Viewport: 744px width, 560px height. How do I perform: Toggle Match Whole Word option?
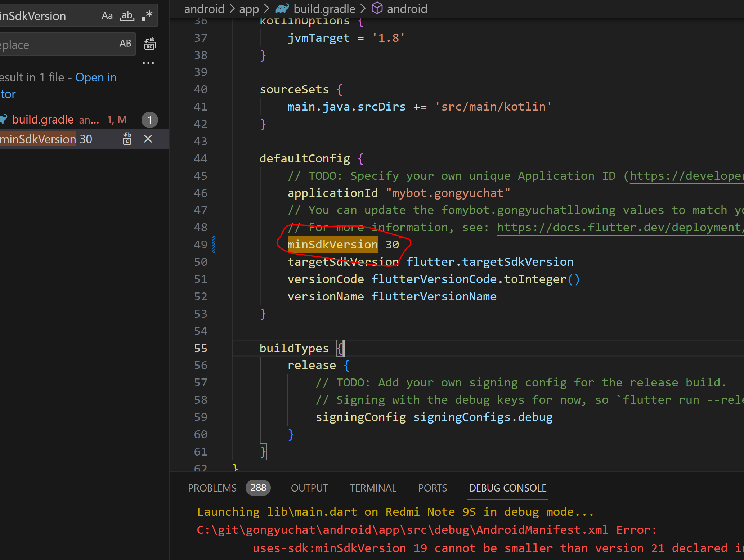(127, 16)
